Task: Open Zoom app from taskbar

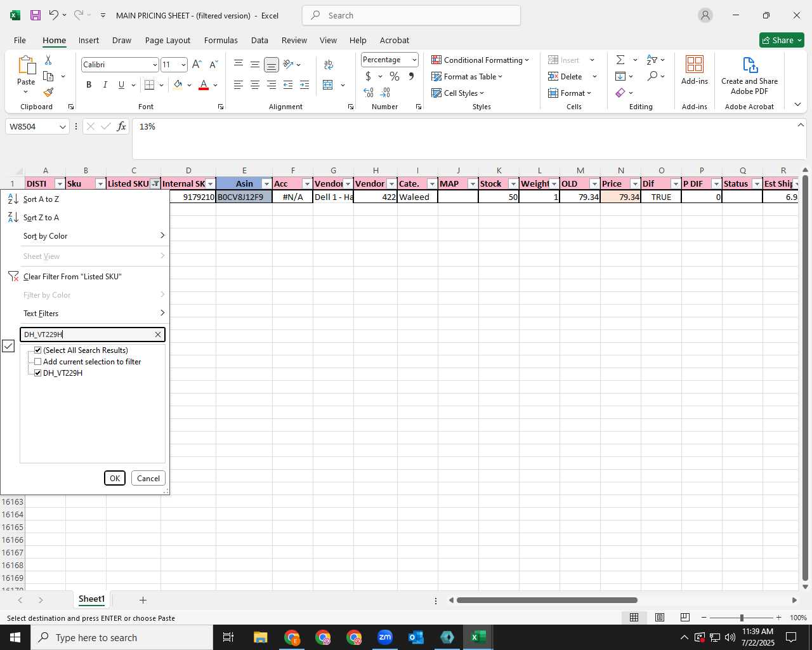Action: [x=385, y=637]
